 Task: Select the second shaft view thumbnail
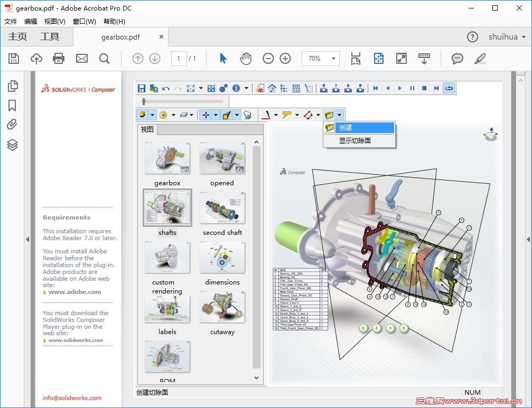[222, 208]
